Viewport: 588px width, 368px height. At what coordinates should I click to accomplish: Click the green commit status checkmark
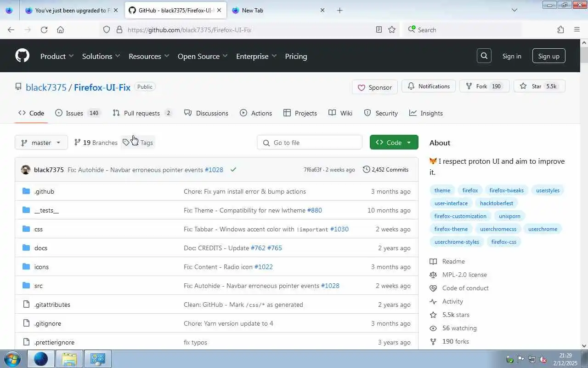[x=233, y=169]
